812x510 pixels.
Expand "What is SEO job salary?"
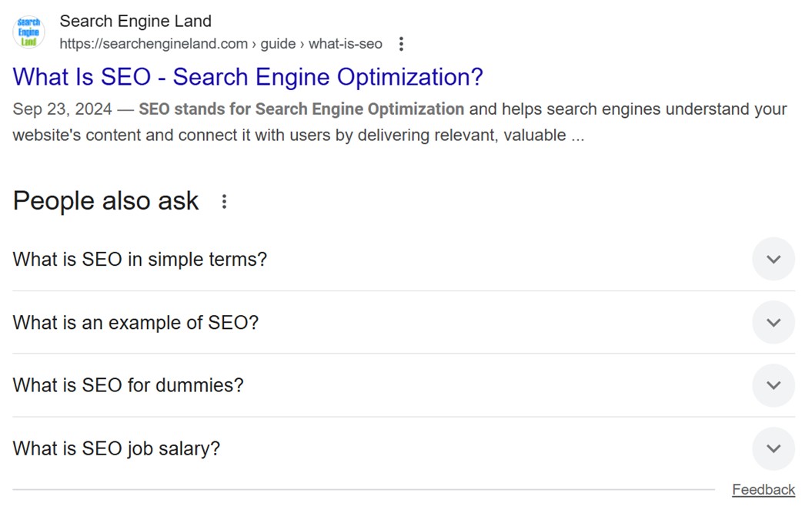(x=773, y=448)
